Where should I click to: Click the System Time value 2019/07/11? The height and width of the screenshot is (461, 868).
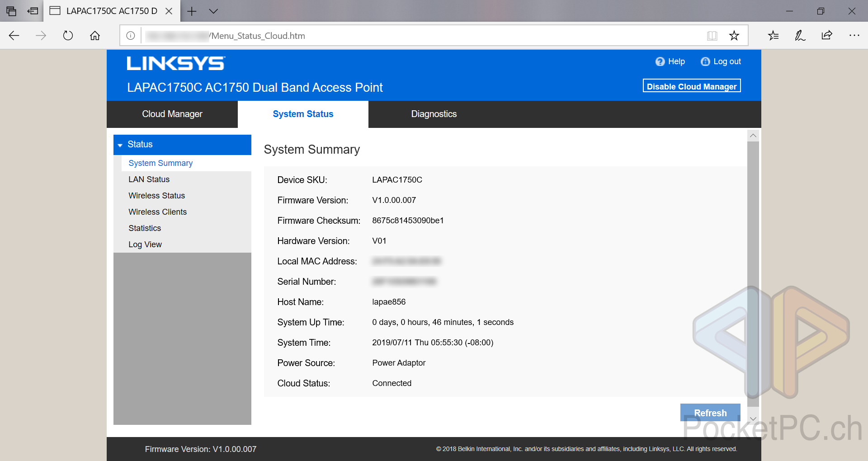pos(433,343)
